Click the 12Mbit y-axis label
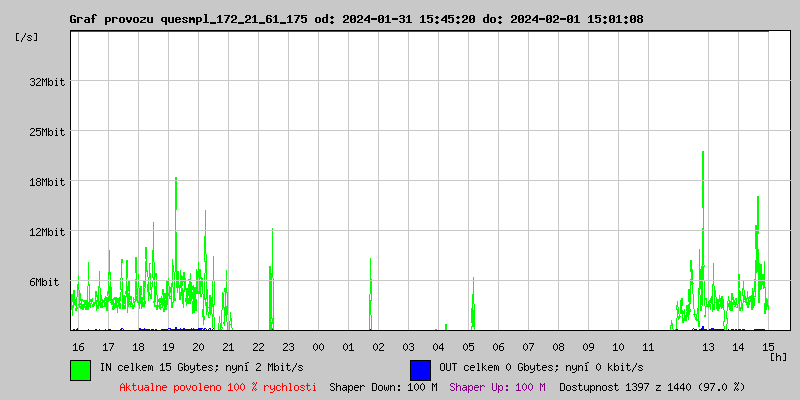The height and width of the screenshot is (400, 800). click(47, 232)
